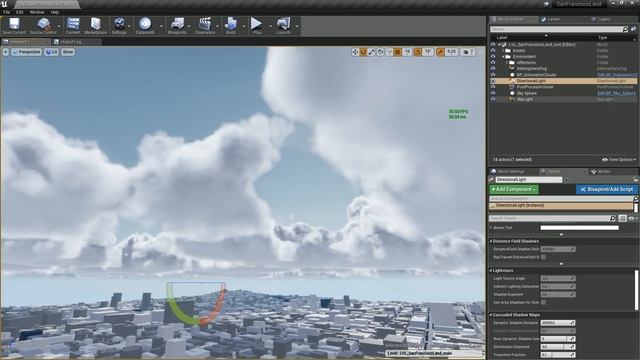The image size is (640, 360).
Task: Open the Content browser toolbar icon
Action: pyautogui.click(x=73, y=25)
